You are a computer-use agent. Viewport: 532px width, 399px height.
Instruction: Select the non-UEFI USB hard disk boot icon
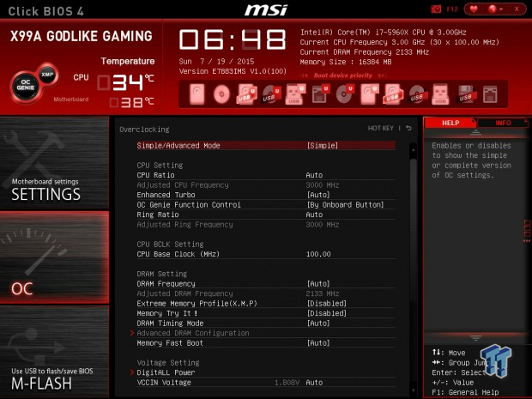tap(393, 94)
